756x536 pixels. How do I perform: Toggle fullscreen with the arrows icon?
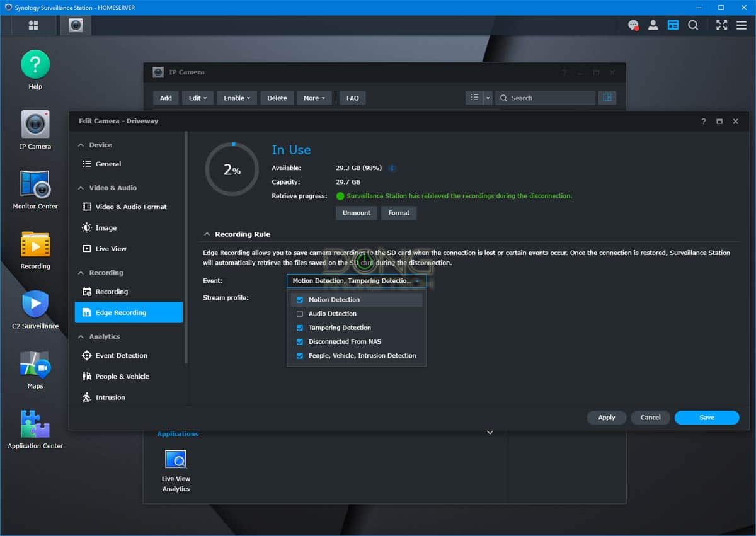coord(722,25)
